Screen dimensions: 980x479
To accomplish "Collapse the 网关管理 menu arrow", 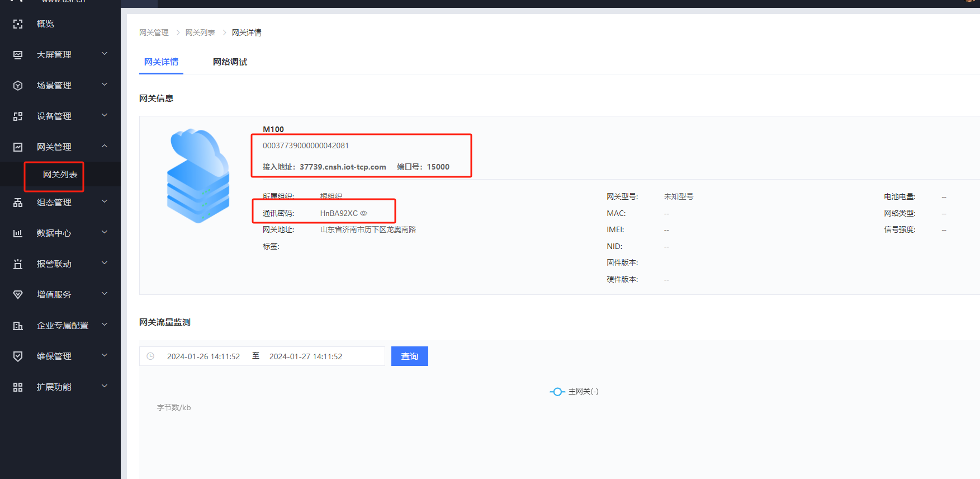I will pyautogui.click(x=105, y=146).
